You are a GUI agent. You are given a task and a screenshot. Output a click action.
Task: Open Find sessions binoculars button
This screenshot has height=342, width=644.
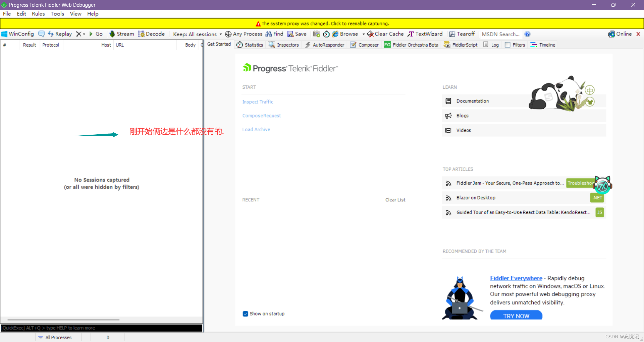[x=274, y=34]
